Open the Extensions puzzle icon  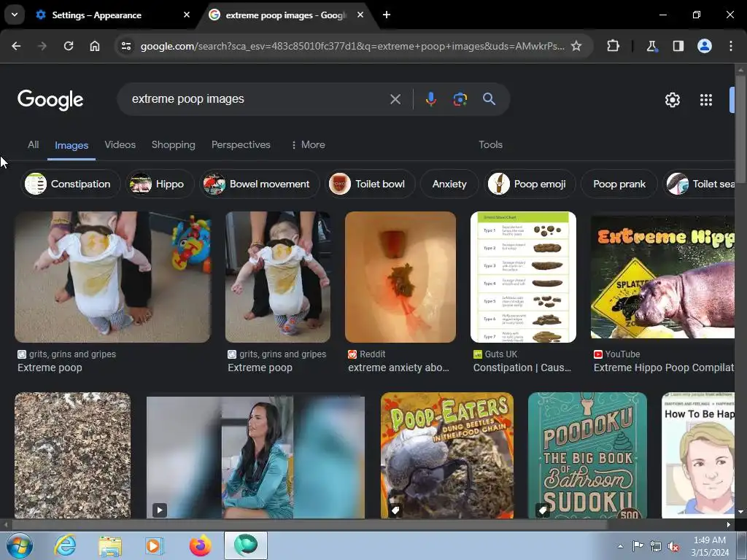613,46
